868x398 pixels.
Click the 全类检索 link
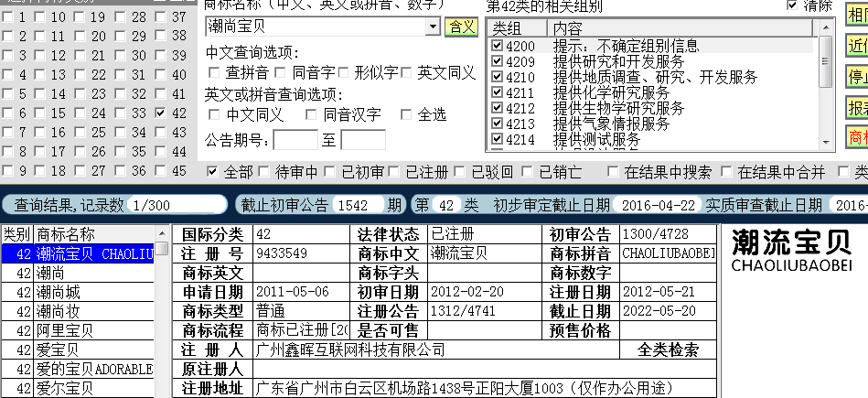pyautogui.click(x=668, y=350)
